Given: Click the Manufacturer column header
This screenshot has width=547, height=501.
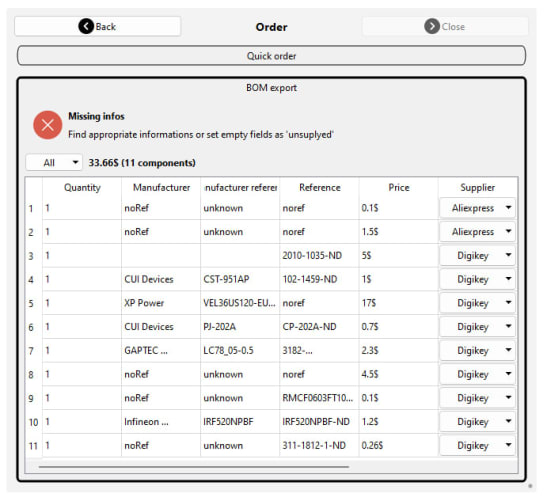Looking at the screenshot, I should point(161,187).
